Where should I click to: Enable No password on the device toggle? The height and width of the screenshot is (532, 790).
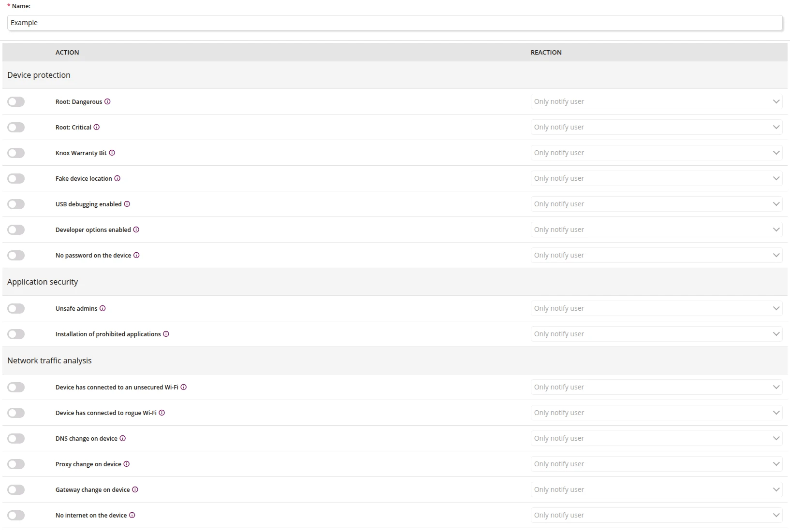[x=16, y=255]
